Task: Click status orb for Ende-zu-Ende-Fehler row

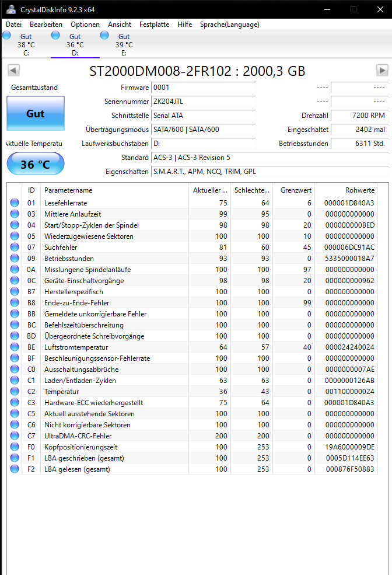Action: point(15,302)
